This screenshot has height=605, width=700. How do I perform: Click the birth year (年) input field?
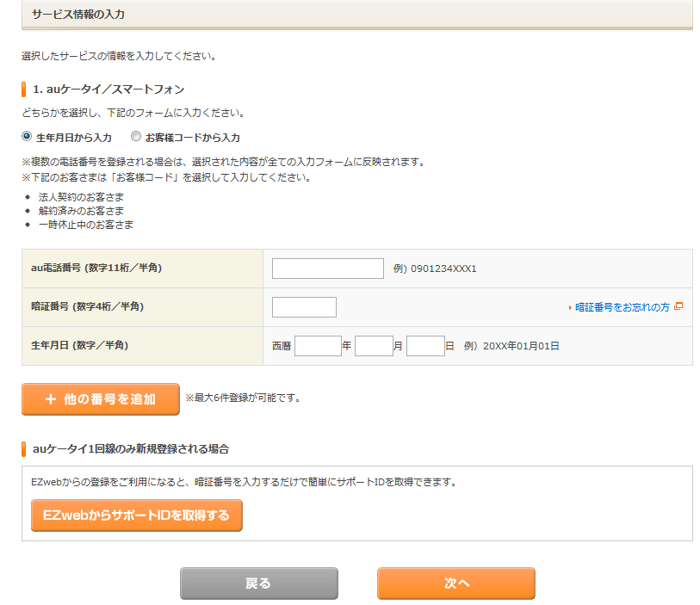point(318,346)
